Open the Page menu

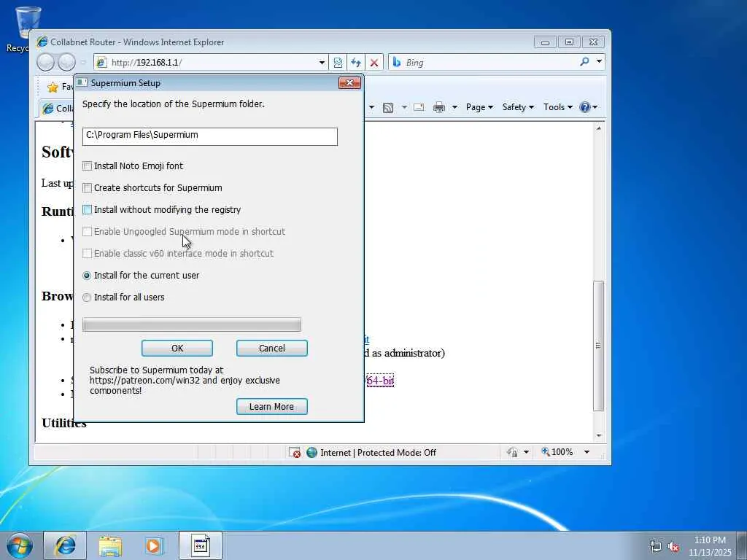479,107
